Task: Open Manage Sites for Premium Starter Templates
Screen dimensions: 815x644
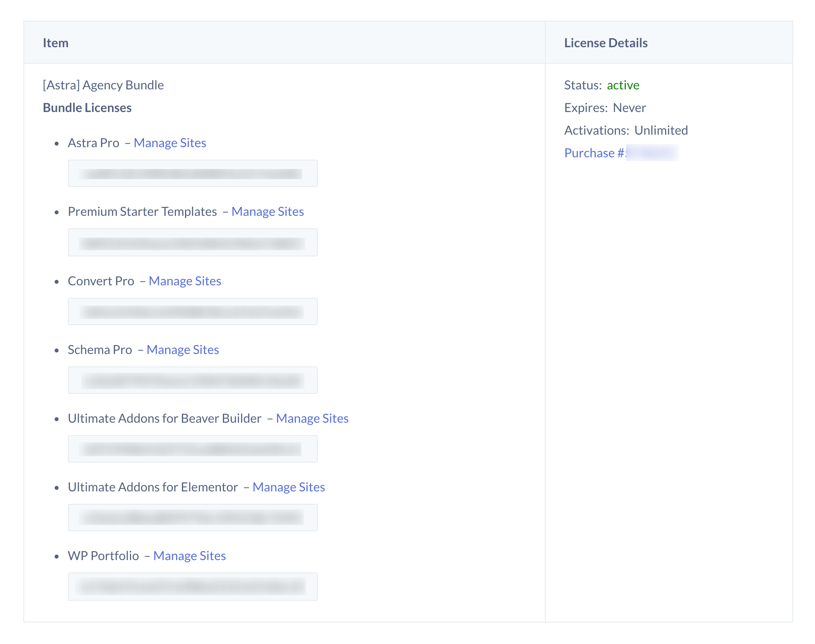Action: tap(267, 212)
